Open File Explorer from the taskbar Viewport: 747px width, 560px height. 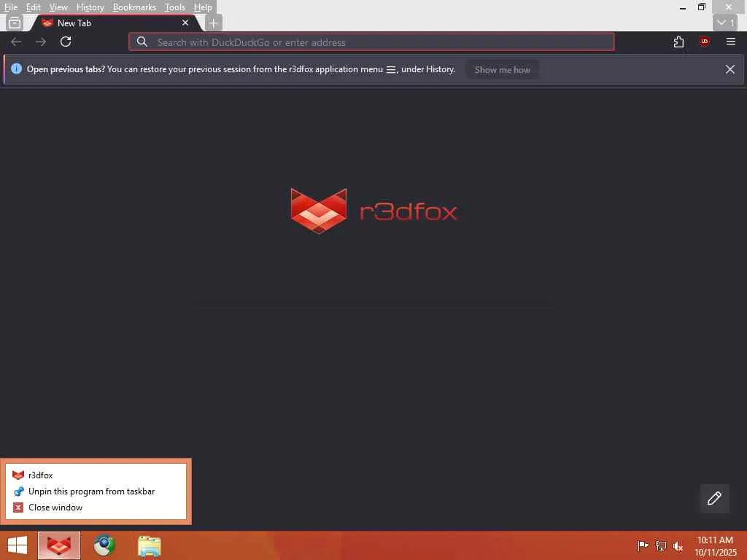click(x=149, y=545)
